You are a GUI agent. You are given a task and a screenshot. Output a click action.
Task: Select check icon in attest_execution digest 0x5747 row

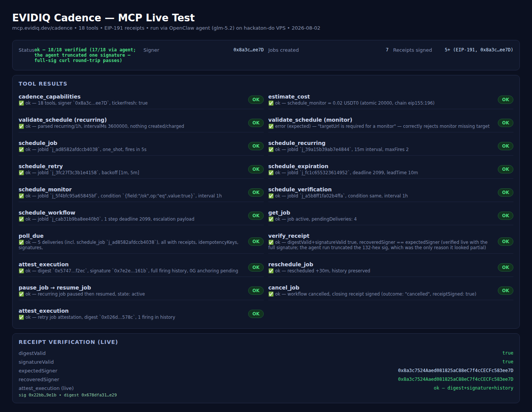[21, 271]
